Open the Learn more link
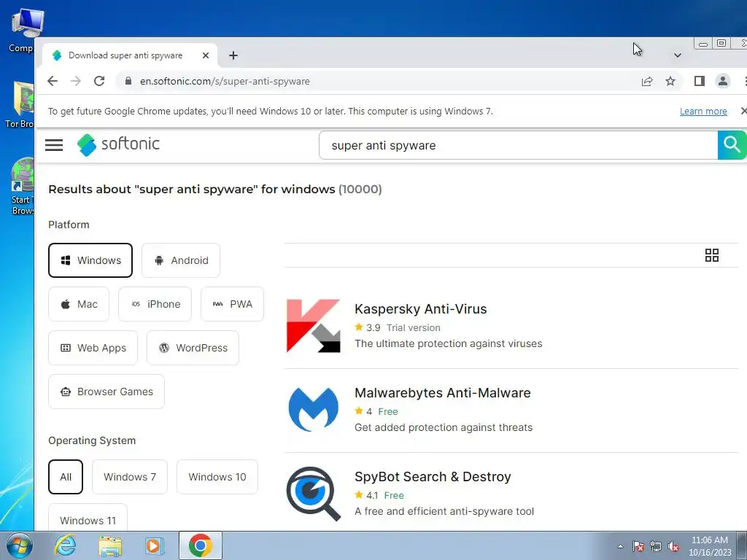747x560 pixels. click(x=703, y=112)
